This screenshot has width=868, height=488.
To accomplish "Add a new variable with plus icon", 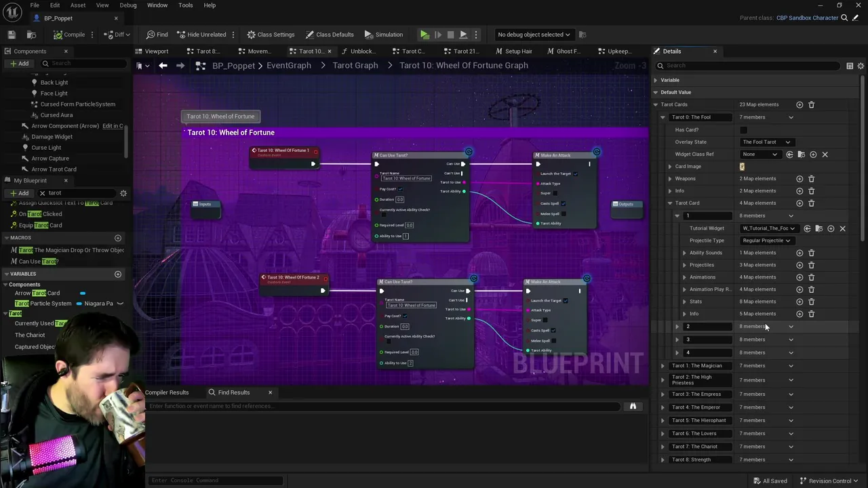I will pyautogui.click(x=118, y=274).
